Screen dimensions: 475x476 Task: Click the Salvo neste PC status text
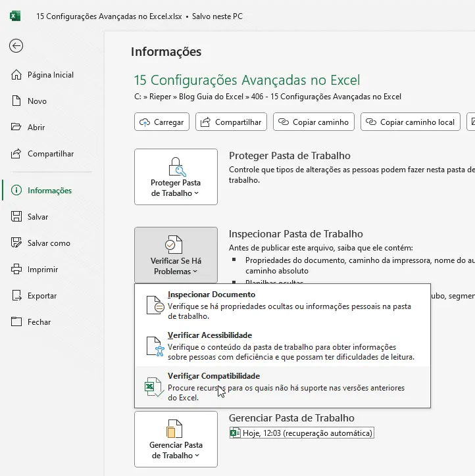(x=217, y=16)
